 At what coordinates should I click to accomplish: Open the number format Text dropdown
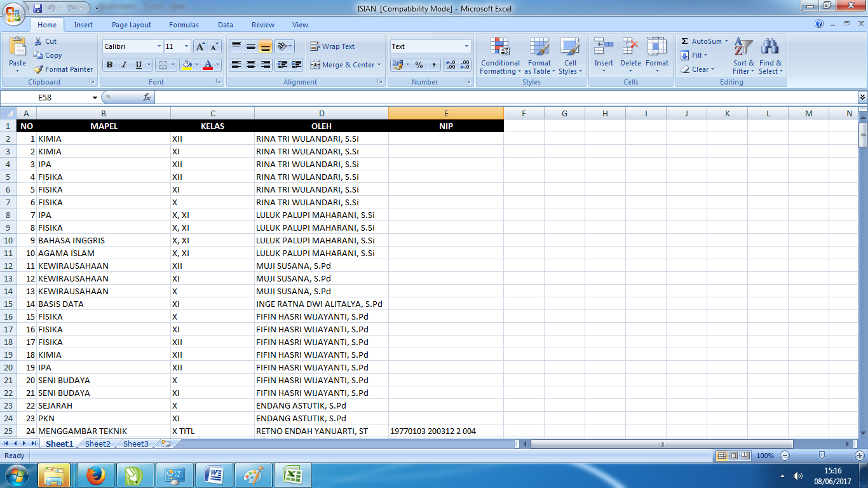click(x=466, y=46)
